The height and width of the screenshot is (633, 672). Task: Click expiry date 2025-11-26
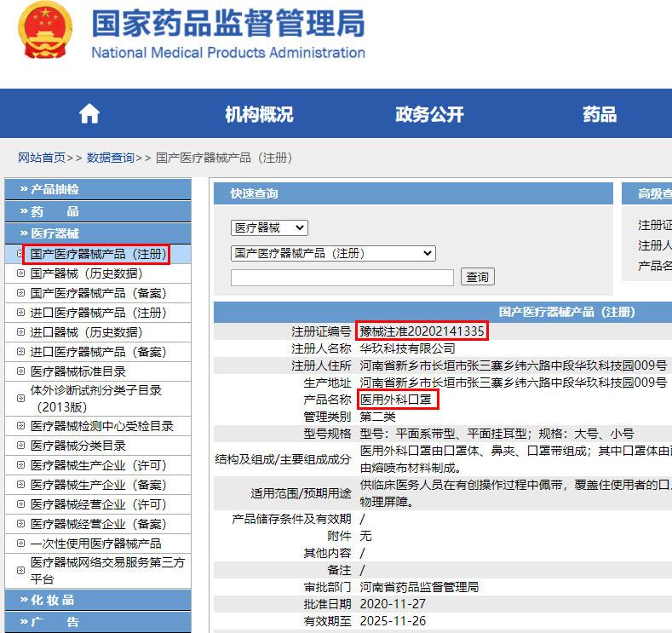tap(393, 621)
